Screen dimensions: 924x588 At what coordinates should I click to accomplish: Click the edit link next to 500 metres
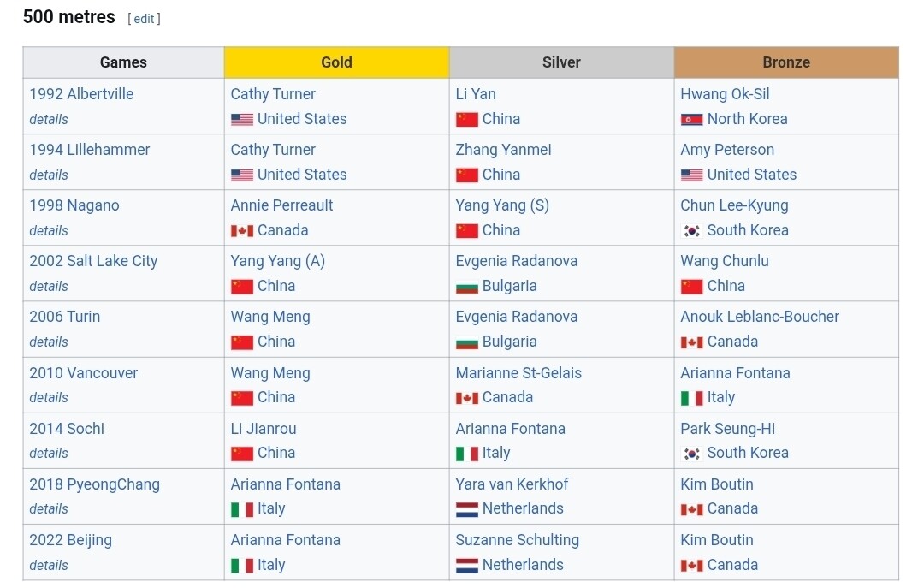[144, 19]
